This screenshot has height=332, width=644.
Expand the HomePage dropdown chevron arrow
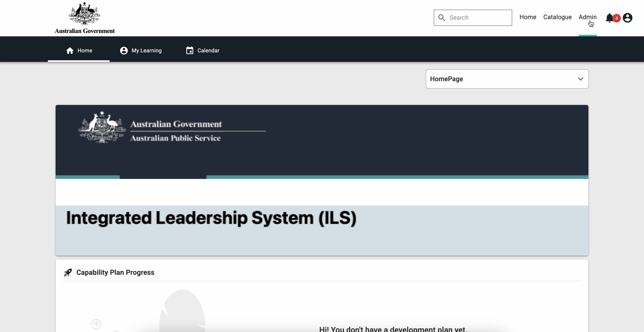click(580, 79)
